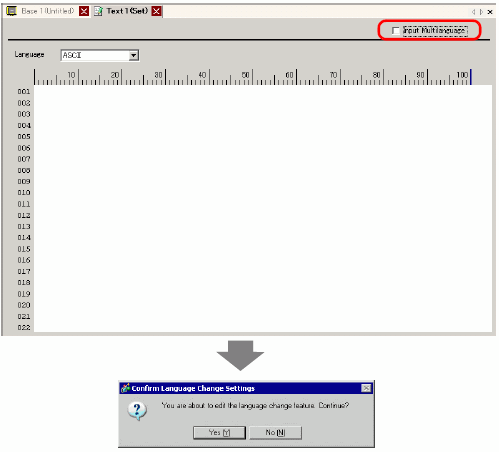This screenshot has width=499, height=452.
Task: Click the tab scroll left arrow
Action: point(473,12)
